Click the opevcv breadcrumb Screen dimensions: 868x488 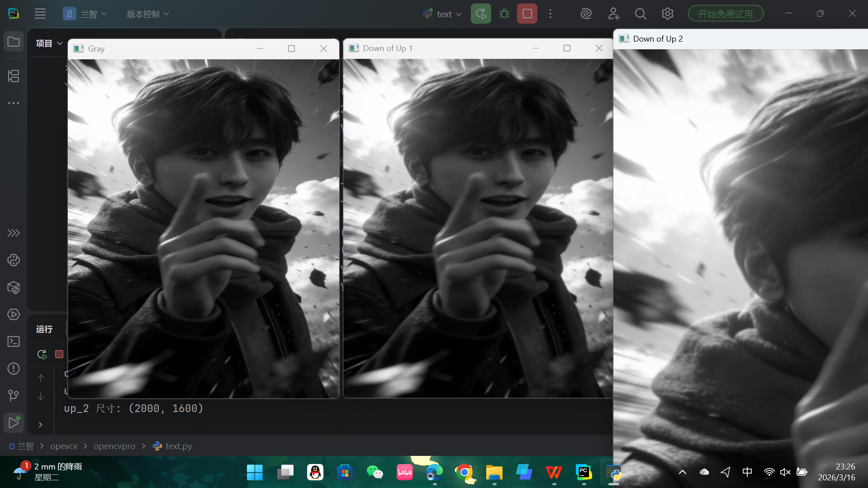[x=64, y=446]
